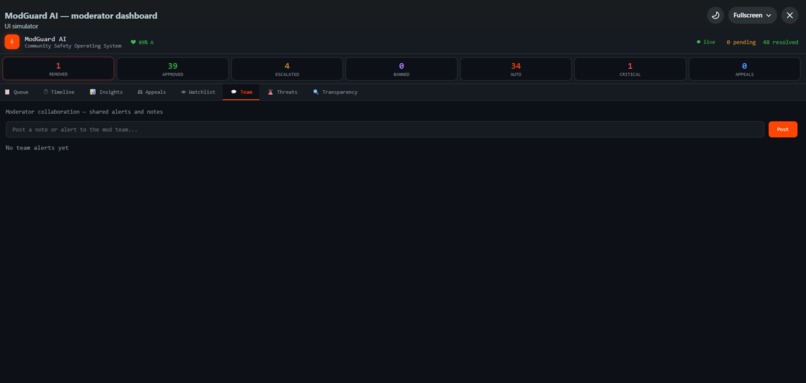The width and height of the screenshot is (806, 383).
Task: Click the orange ModGuard AI logo icon
Action: [x=12, y=42]
